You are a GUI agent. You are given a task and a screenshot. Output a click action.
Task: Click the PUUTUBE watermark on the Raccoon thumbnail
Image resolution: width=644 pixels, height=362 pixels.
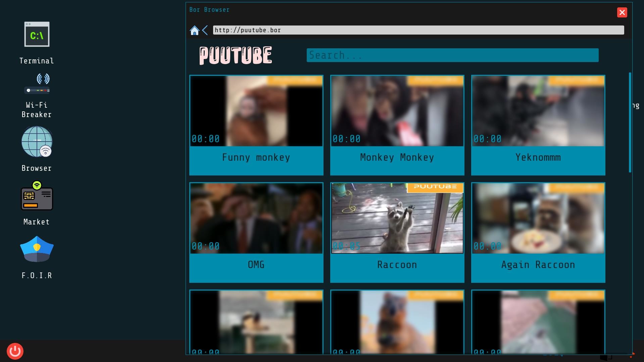[x=435, y=188]
